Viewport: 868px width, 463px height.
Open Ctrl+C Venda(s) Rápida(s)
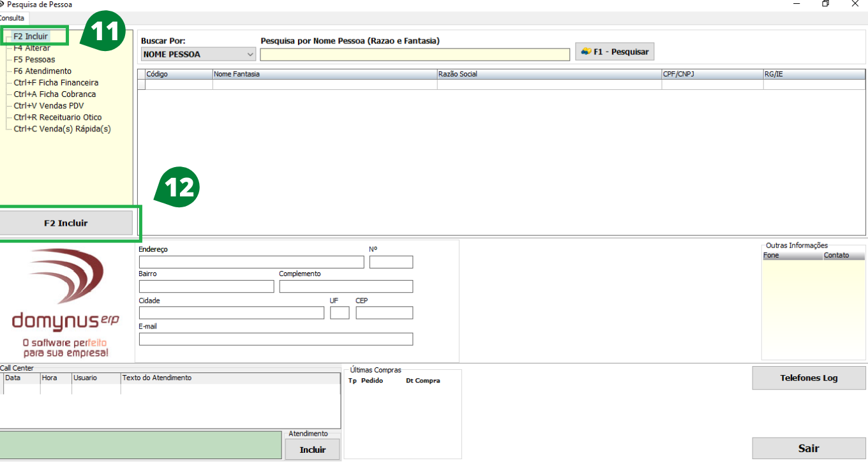pyautogui.click(x=62, y=128)
